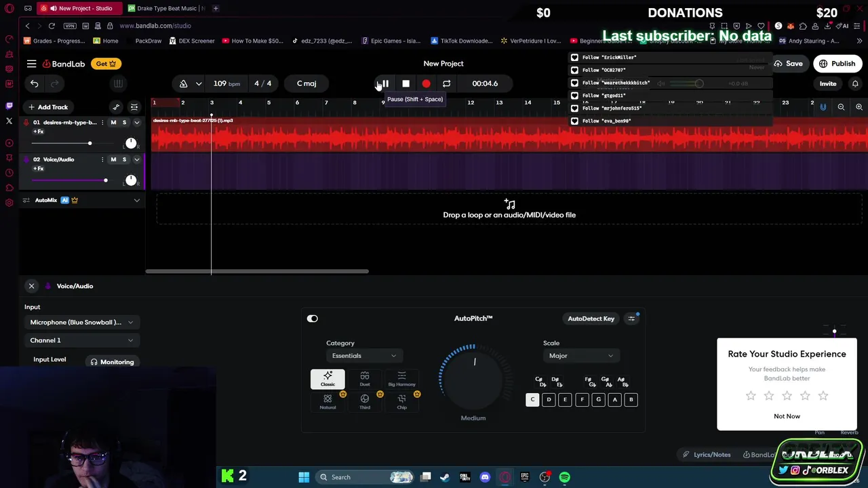Add Fx to Voice/Audio track
The image size is (868, 488).
pyautogui.click(x=38, y=168)
